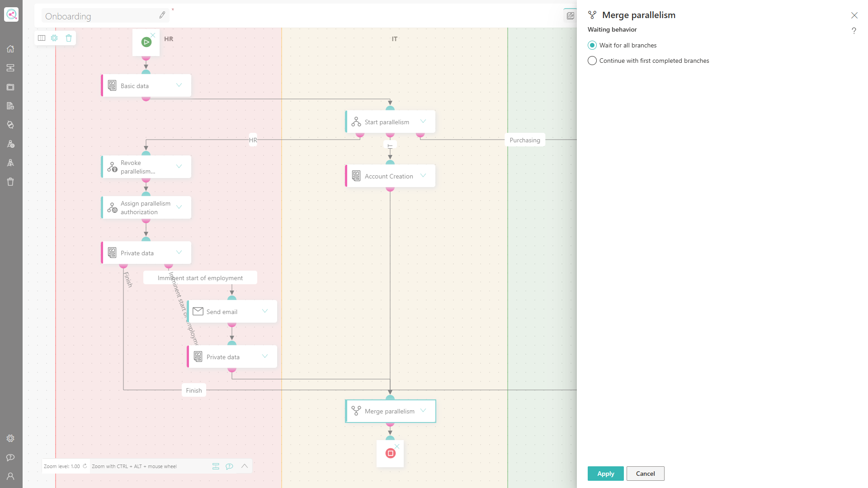
Task: Open the user profile icon in the sidebar
Action: click(10, 476)
